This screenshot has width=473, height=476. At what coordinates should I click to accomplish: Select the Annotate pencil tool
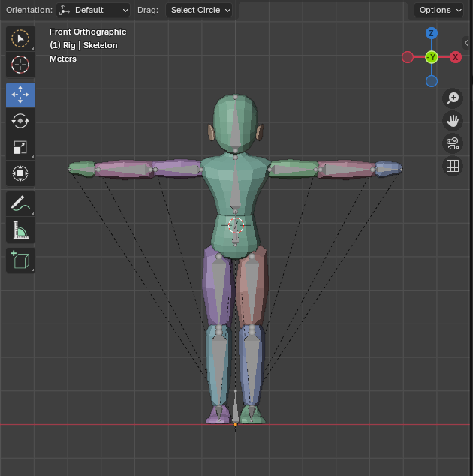click(x=20, y=203)
